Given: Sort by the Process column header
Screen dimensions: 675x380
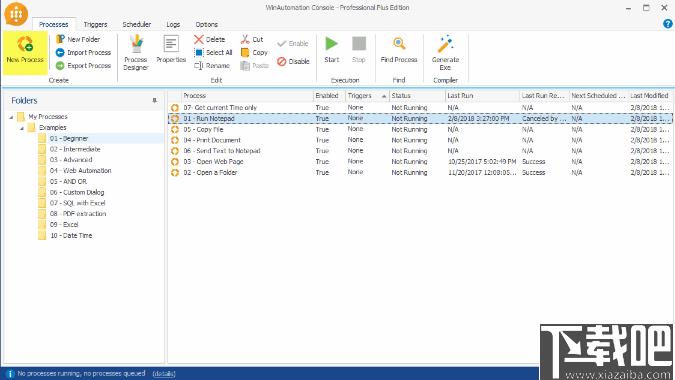Looking at the screenshot, I should coord(247,96).
